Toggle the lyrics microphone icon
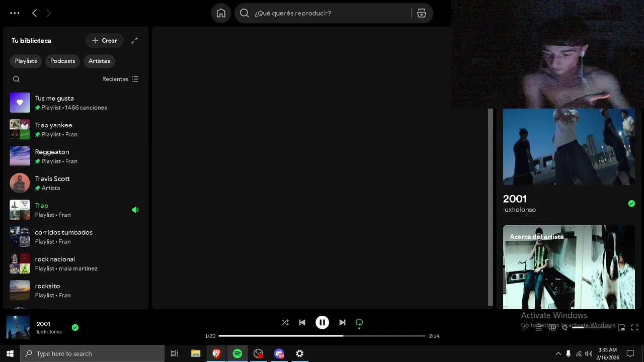This screenshot has height=362, width=644. click(x=525, y=327)
